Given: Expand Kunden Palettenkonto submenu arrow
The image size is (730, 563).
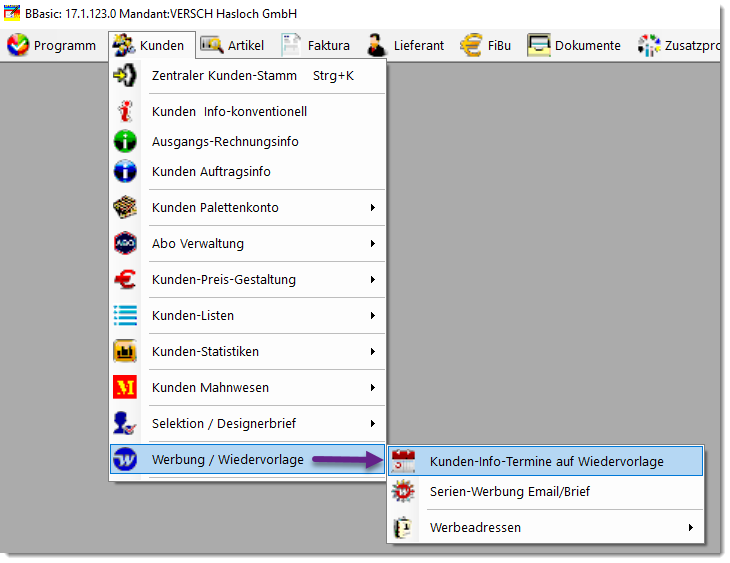Looking at the screenshot, I should [x=372, y=207].
